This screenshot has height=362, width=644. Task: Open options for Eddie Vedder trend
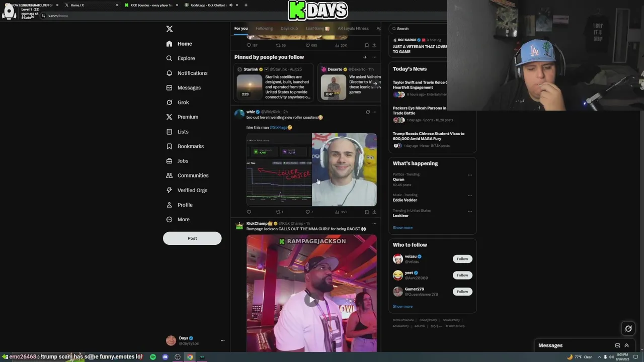pyautogui.click(x=470, y=196)
